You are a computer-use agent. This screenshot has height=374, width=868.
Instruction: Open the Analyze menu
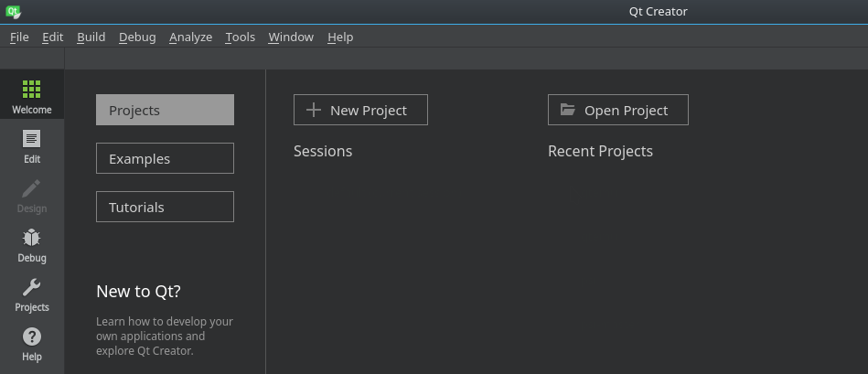[x=190, y=37]
